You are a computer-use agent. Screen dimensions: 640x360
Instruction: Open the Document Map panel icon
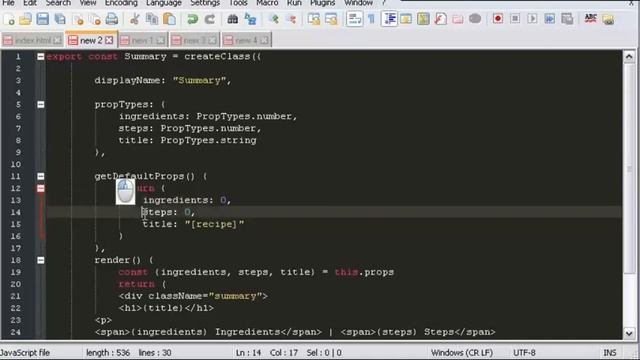(x=423, y=19)
